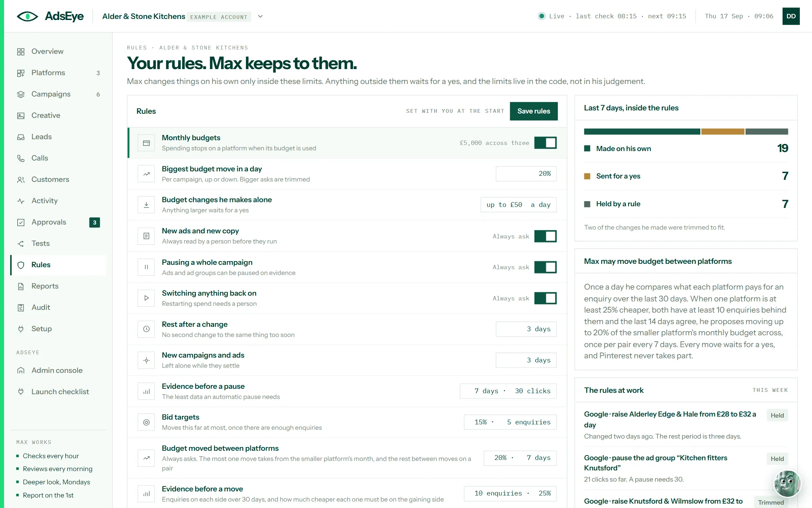Click the Rest after a change clock icon
The width and height of the screenshot is (812, 508).
coord(146,329)
